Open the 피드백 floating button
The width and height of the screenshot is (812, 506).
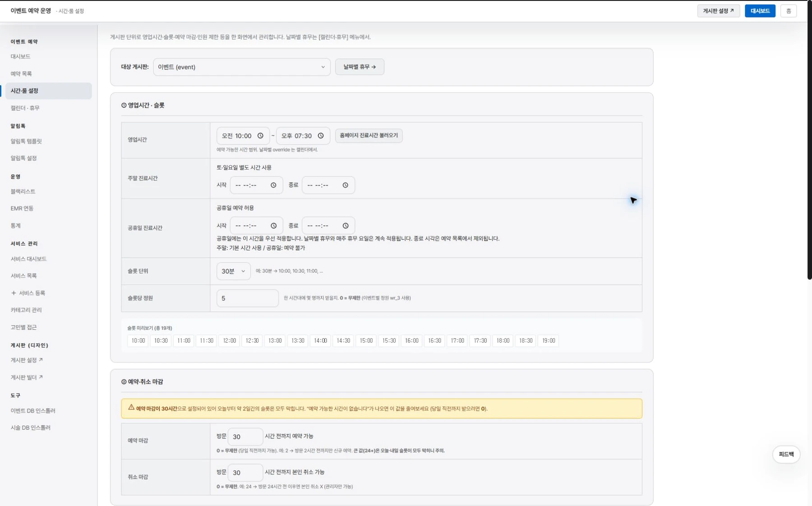tap(786, 454)
